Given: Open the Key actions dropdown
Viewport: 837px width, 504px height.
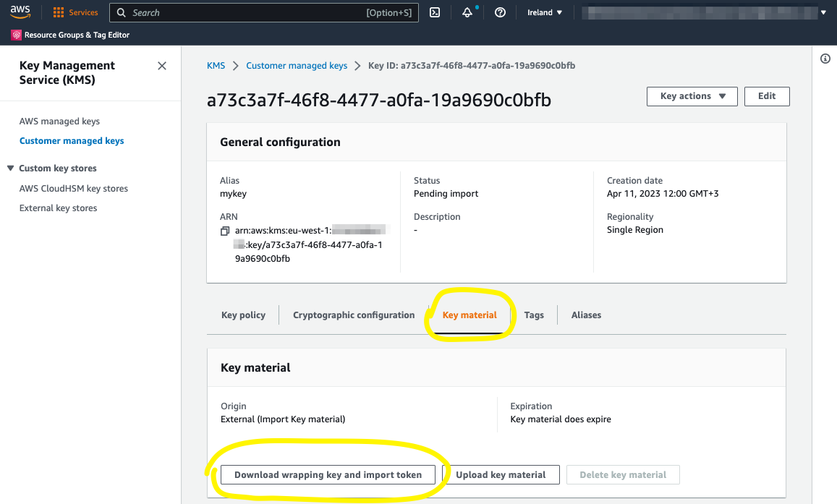Looking at the screenshot, I should click(692, 96).
